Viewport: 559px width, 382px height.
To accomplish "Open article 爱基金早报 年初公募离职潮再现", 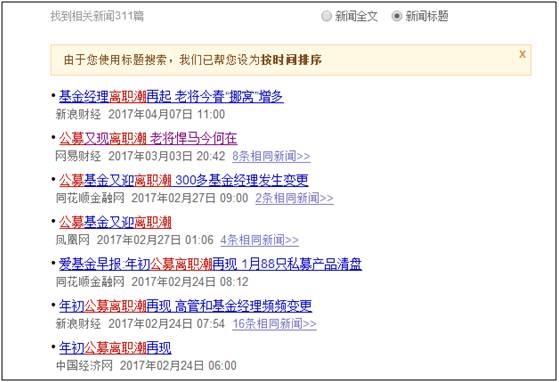I will pyautogui.click(x=210, y=264).
